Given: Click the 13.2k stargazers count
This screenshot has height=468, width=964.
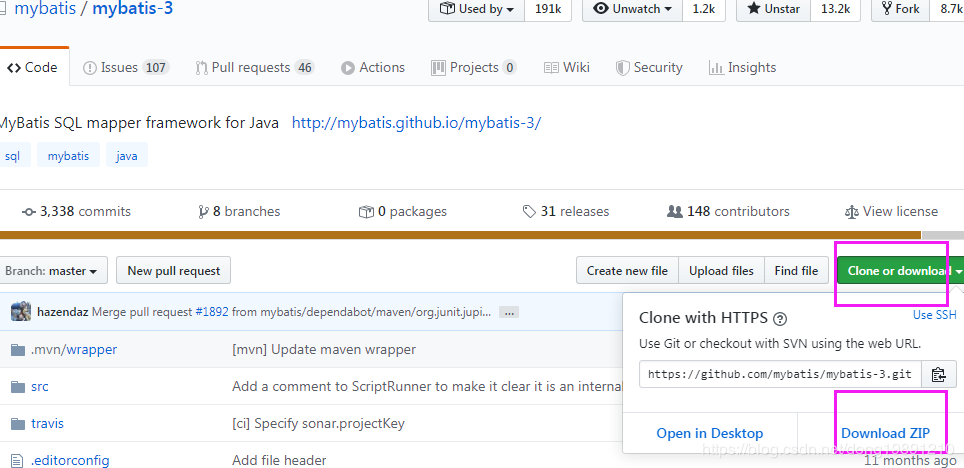Looking at the screenshot, I should pyautogui.click(x=835, y=9).
